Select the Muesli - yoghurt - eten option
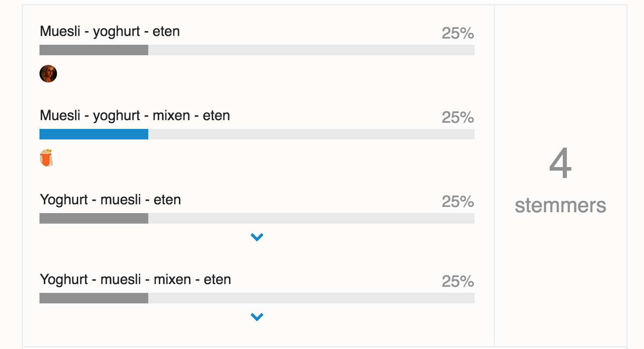644x349 pixels. pos(110,32)
